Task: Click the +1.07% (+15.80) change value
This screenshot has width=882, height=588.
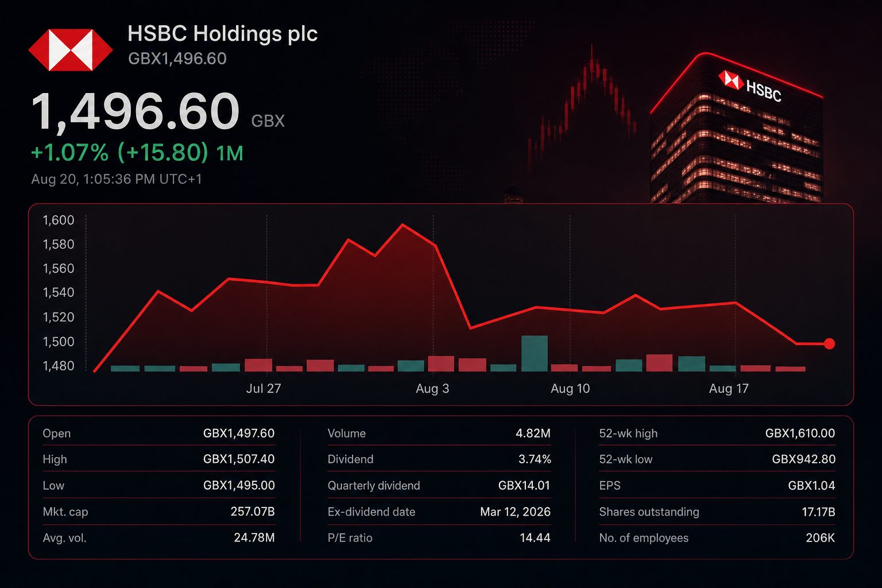Action: click(119, 153)
